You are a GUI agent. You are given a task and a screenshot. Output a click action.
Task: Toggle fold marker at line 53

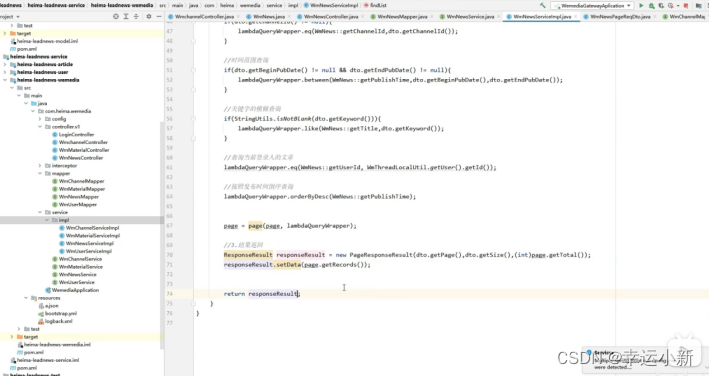point(194,89)
